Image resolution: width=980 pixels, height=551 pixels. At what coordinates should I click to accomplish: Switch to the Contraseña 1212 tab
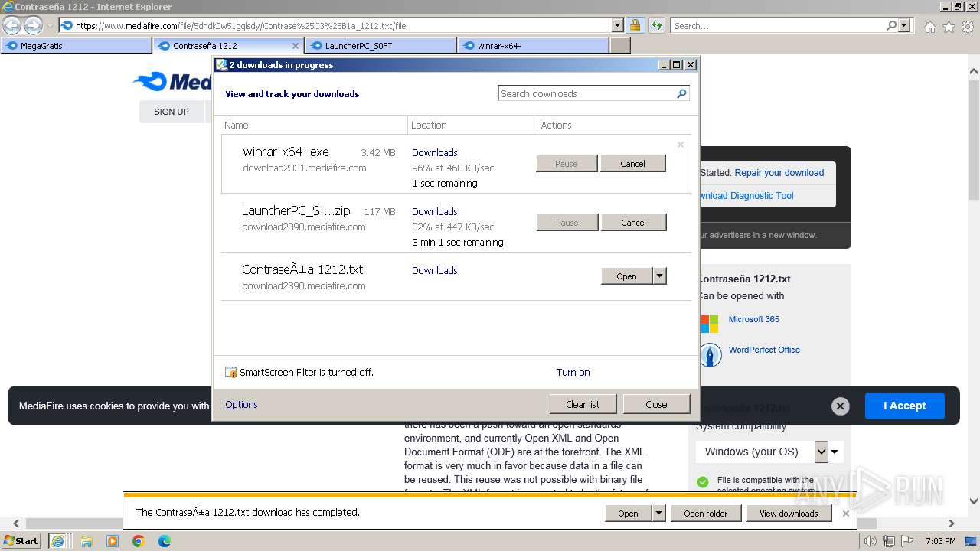point(228,46)
